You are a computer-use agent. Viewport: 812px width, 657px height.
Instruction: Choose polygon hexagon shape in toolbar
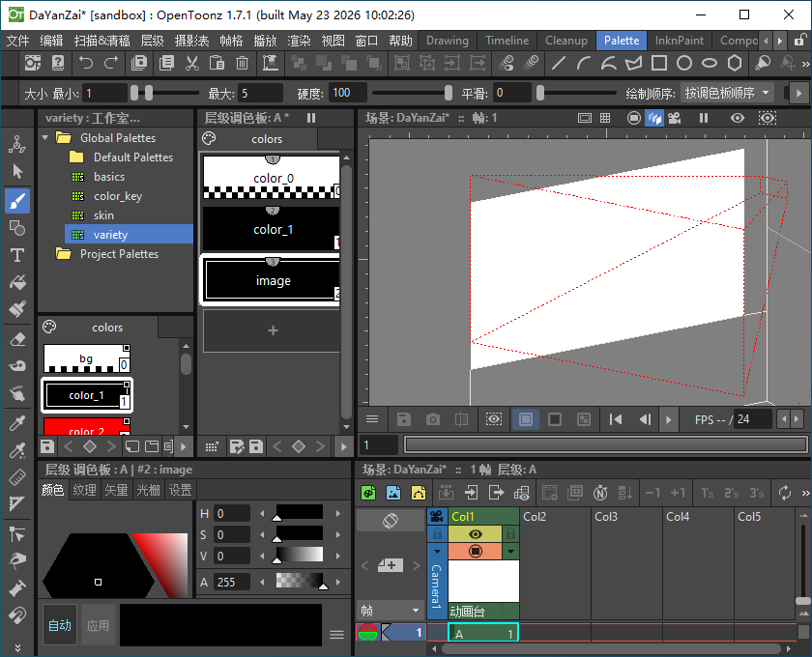pos(735,63)
